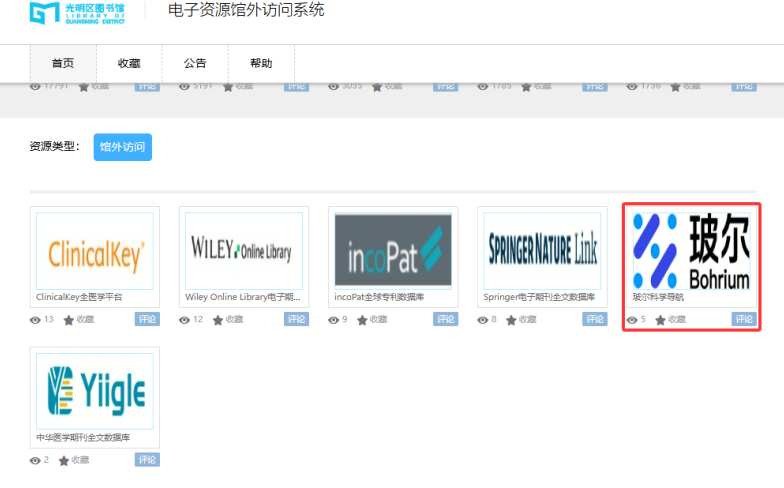Go to the 帮助 tab
This screenshot has height=488, width=784.
[261, 64]
